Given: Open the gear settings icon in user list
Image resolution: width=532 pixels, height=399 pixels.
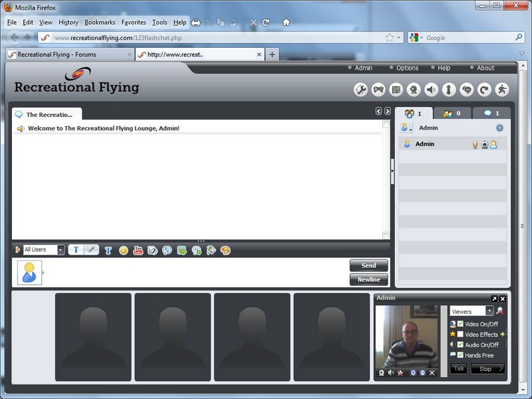Looking at the screenshot, I should [499, 128].
